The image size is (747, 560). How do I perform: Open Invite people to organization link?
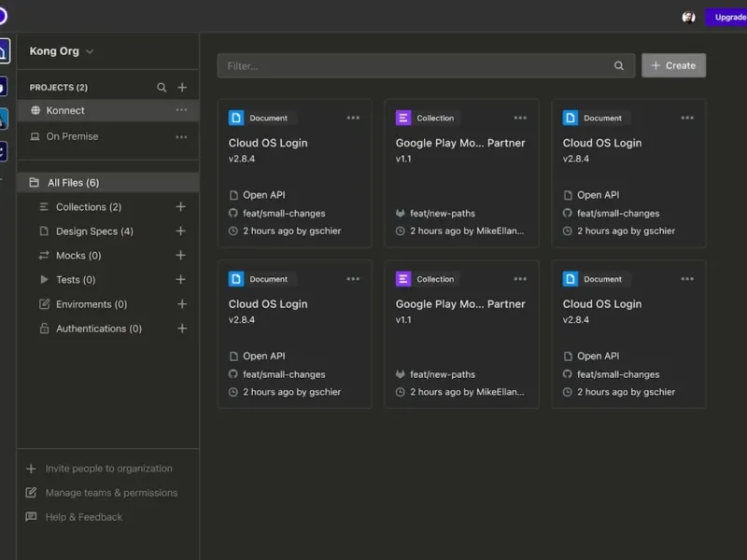click(108, 469)
